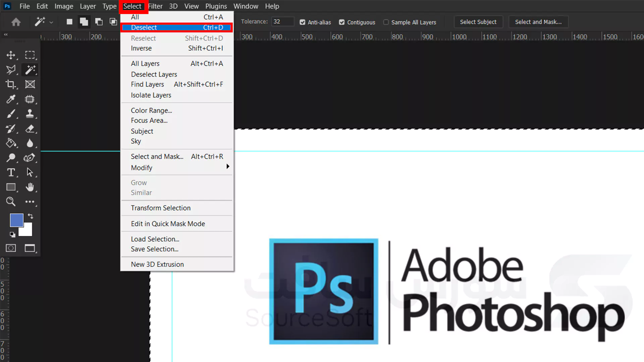
Task: Select the Hand tool
Action: click(30, 187)
